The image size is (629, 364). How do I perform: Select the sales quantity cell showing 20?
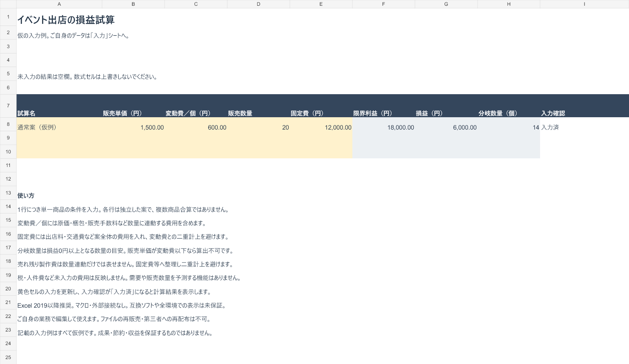click(x=259, y=124)
